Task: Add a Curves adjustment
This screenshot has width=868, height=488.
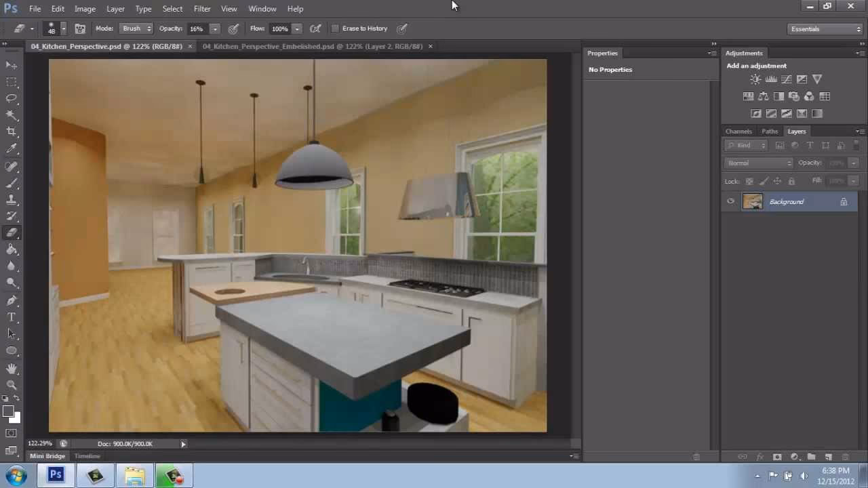Action: tap(786, 79)
